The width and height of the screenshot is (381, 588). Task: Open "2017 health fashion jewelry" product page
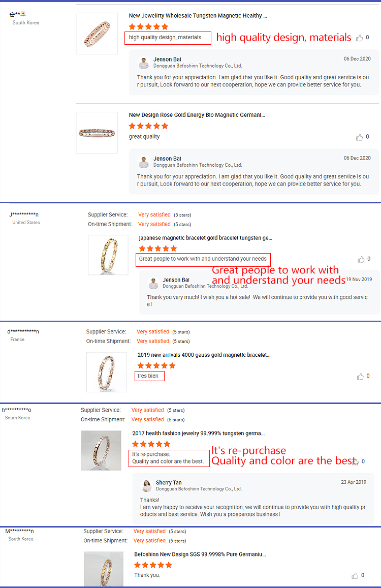(x=200, y=433)
